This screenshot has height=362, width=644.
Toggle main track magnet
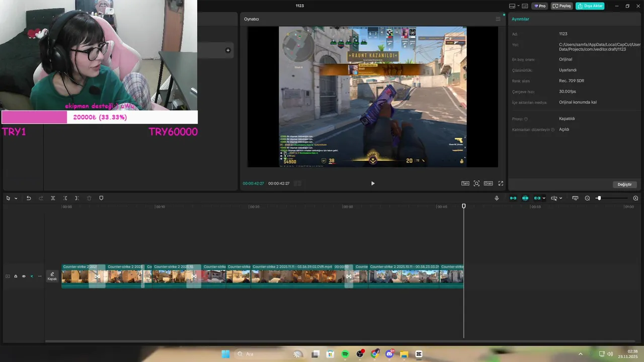click(x=513, y=198)
